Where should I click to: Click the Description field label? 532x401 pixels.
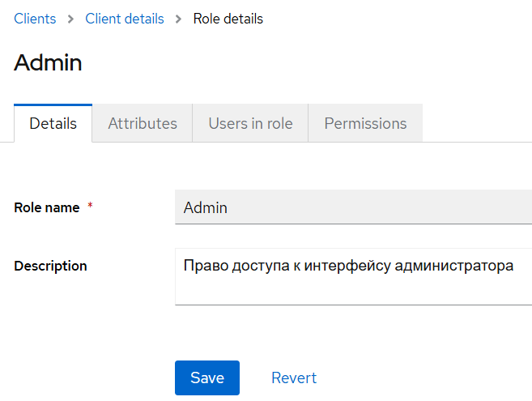tap(50, 266)
